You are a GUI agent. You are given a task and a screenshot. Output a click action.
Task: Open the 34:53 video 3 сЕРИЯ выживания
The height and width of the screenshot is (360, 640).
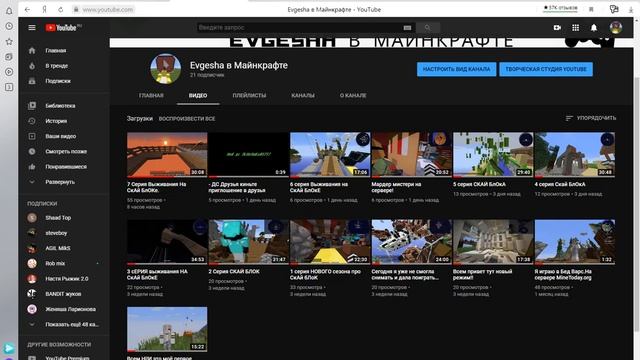pyautogui.click(x=167, y=242)
